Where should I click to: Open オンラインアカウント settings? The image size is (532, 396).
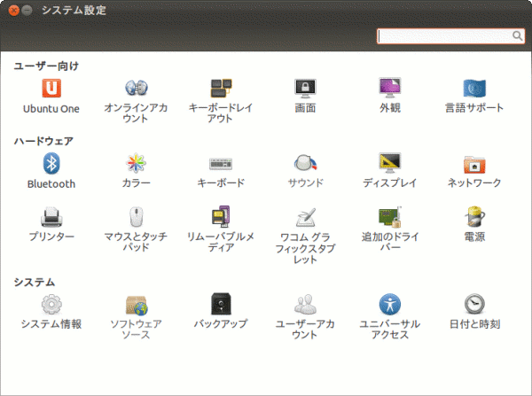pyautogui.click(x=136, y=89)
